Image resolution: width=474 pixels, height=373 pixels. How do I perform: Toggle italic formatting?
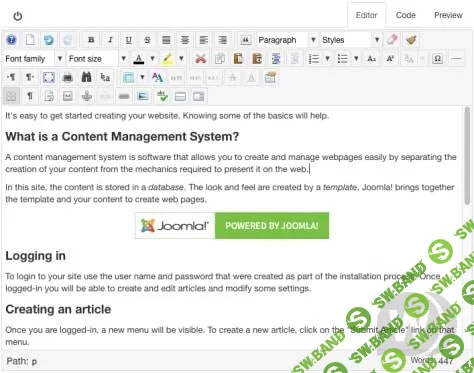point(110,40)
